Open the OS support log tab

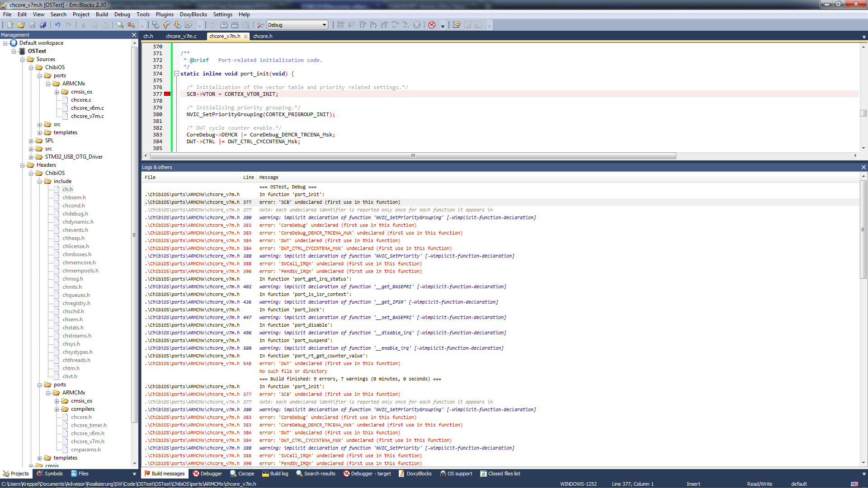[456, 474]
